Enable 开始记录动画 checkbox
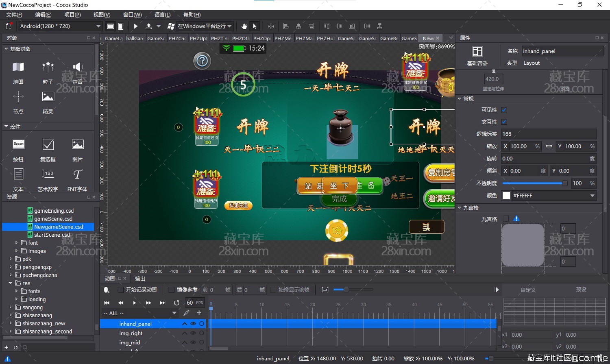 tap(121, 290)
